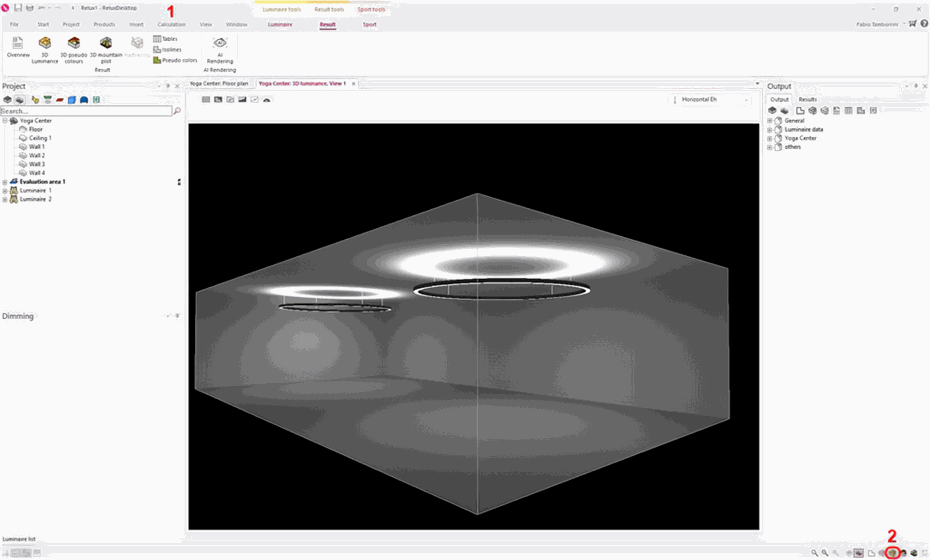Click the 3D Luminance ribbon button
The width and height of the screenshot is (930, 560).
pyautogui.click(x=45, y=49)
